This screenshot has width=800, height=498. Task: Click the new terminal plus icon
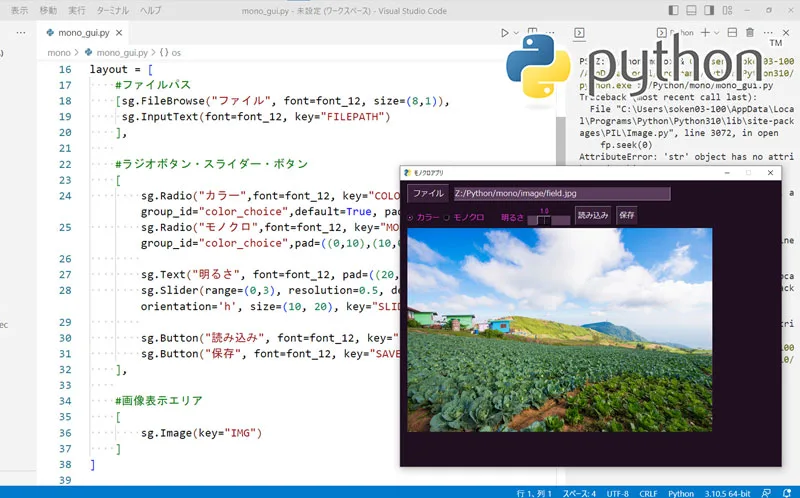point(705,33)
